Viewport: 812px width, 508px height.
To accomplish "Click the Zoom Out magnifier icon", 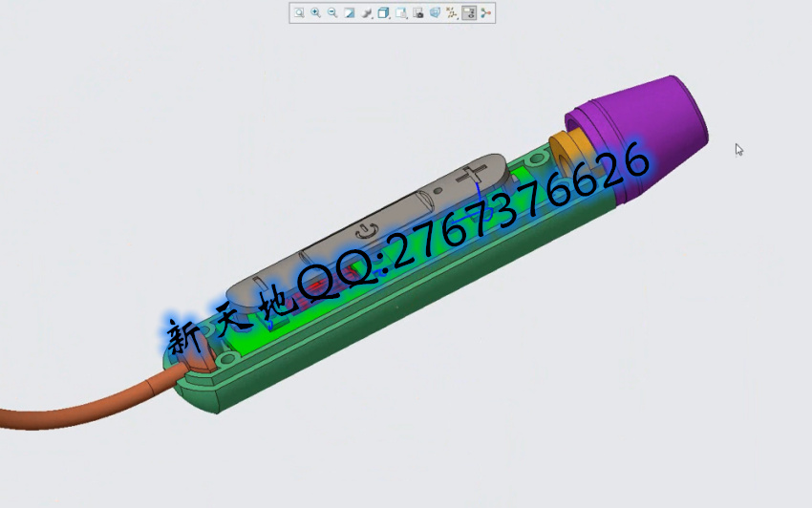I will 332,13.
